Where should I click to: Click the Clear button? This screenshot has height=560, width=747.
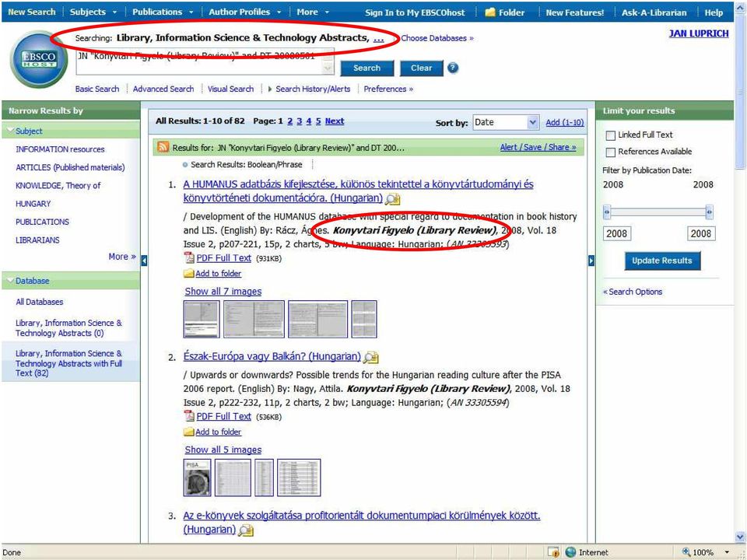click(x=422, y=68)
